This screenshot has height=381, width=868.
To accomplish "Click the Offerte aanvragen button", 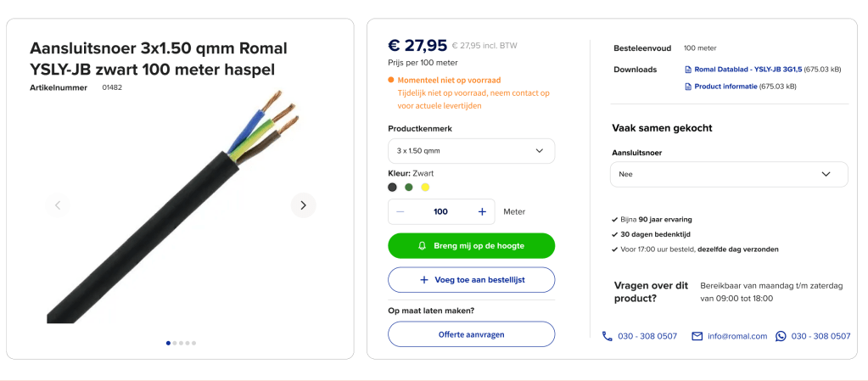I will [x=471, y=334].
